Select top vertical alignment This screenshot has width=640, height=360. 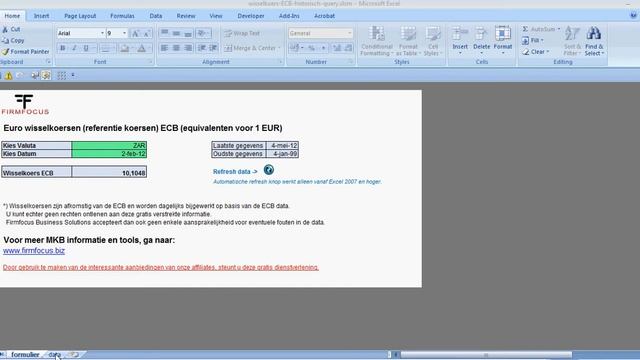(164, 33)
